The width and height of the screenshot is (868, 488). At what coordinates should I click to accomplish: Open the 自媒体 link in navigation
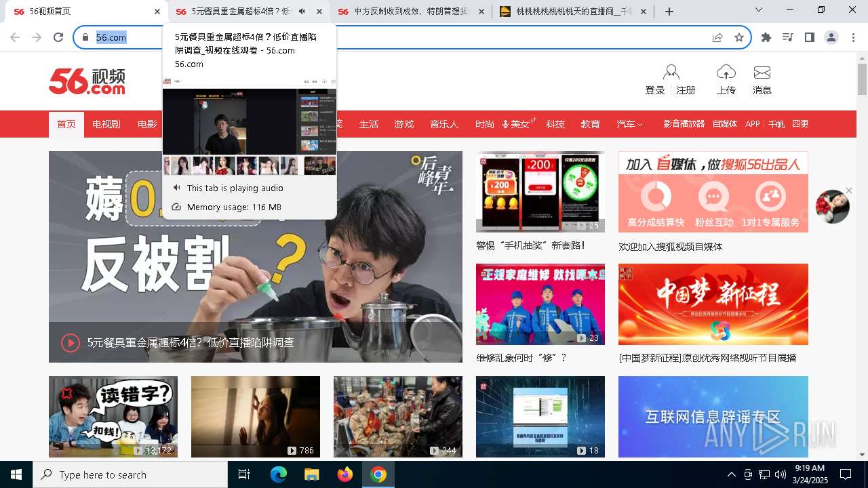pos(725,124)
